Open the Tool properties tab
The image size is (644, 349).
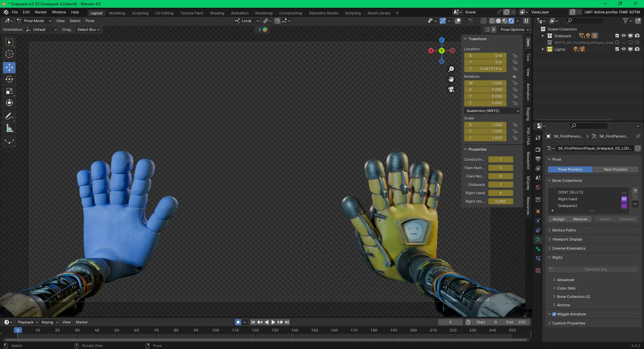538,137
